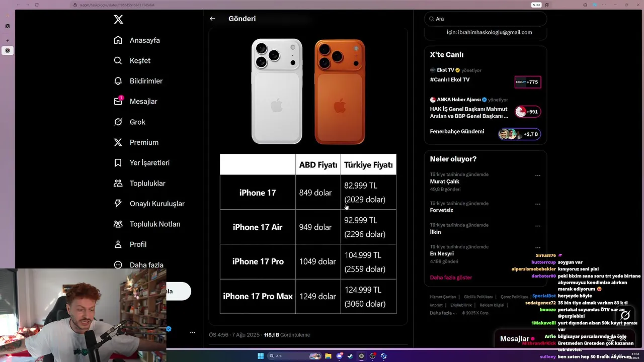Open the Bildirimler bell icon

[118, 81]
